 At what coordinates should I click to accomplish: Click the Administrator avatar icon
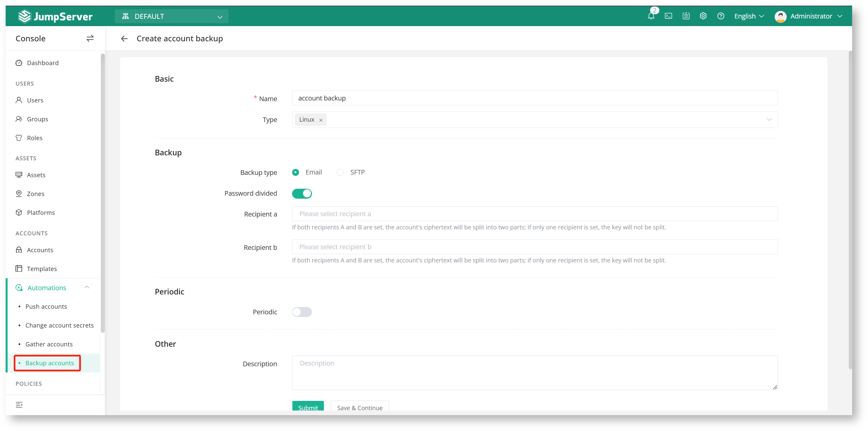pos(780,16)
